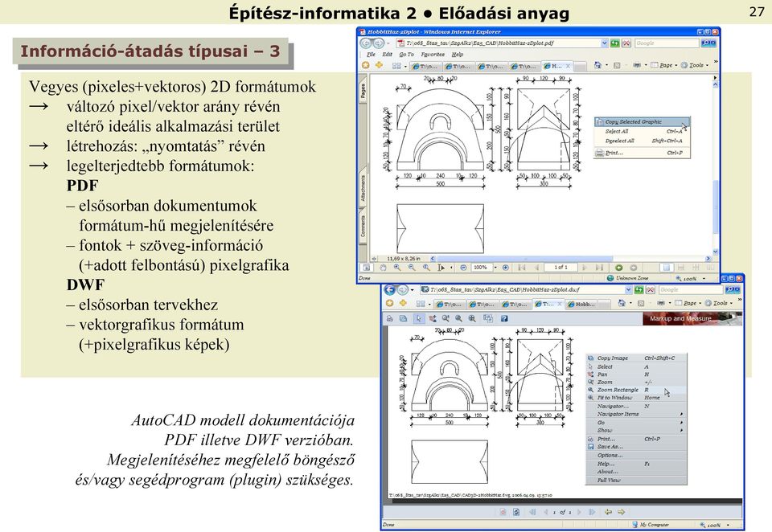The image size is (772, 532).
Task: Click zoom in plus button in PDF toolbar
Action: pos(506,268)
